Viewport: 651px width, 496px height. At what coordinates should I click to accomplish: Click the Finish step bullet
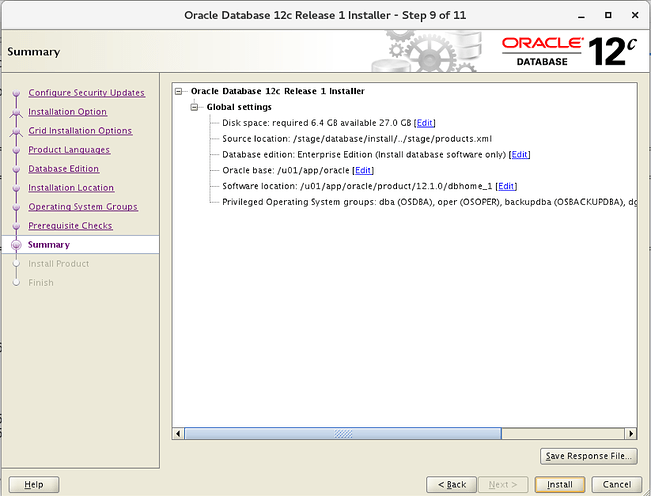(x=16, y=283)
